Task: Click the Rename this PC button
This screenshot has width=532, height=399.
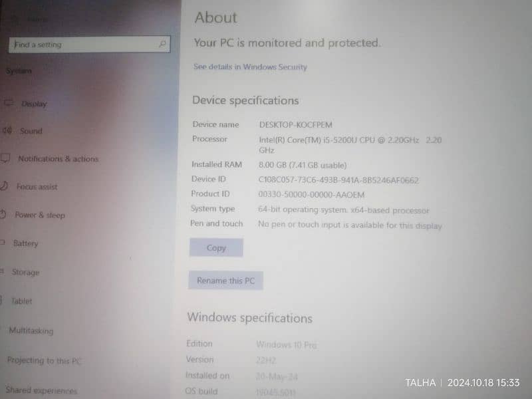Action: pyautogui.click(x=225, y=281)
